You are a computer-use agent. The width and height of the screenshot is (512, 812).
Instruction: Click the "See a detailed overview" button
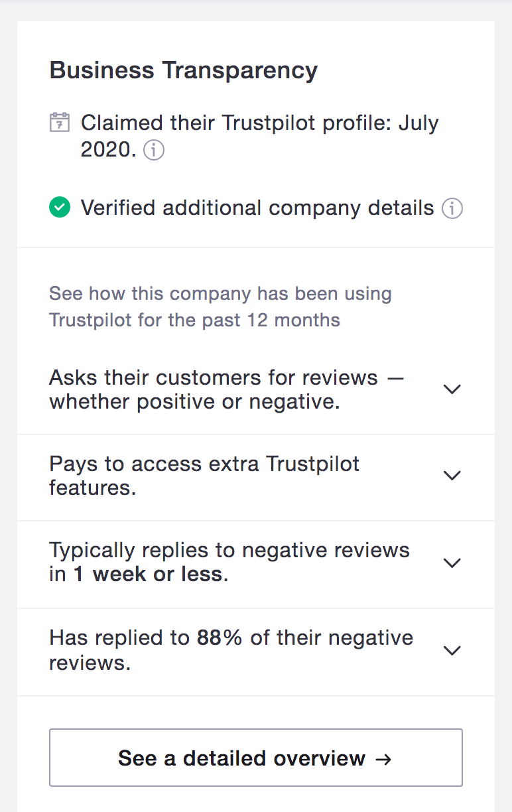tap(255, 758)
